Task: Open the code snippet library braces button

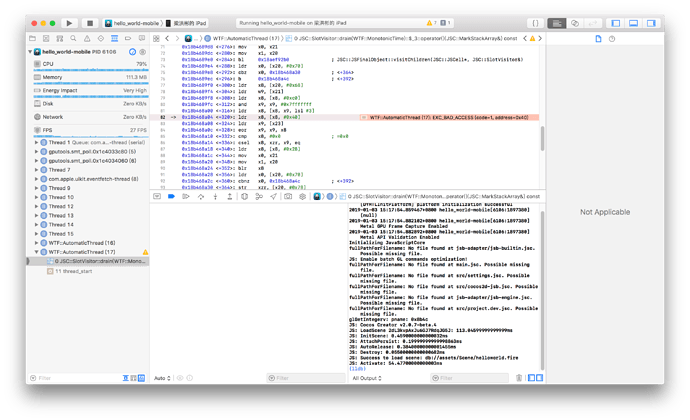Action: tap(535, 23)
